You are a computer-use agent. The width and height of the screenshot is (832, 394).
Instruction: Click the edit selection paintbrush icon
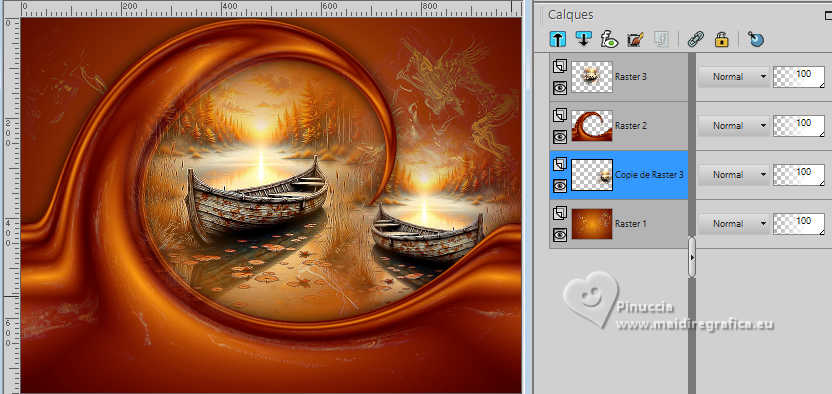(635, 39)
